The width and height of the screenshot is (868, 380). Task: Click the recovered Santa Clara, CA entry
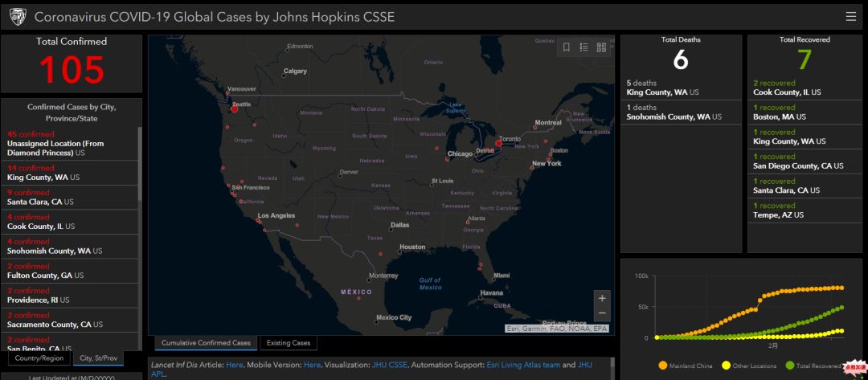(x=805, y=186)
